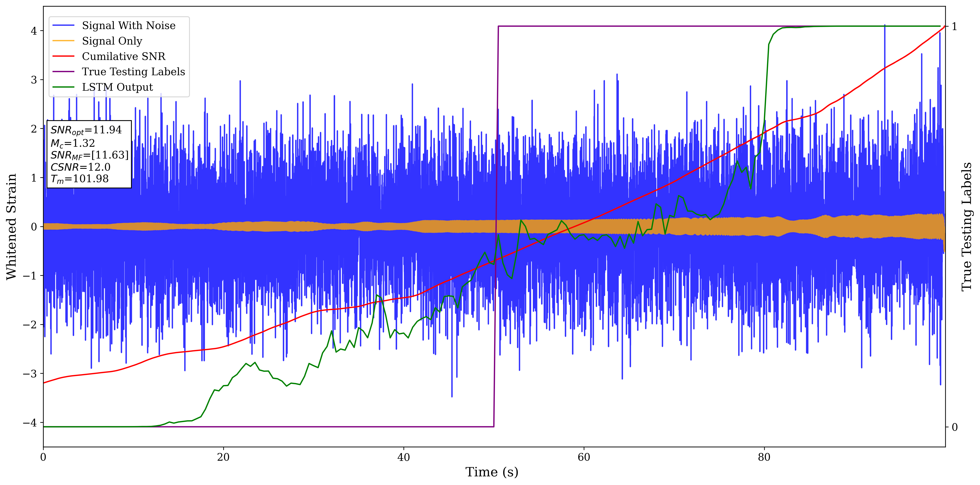
Task: Click the orange Signal Only legend line
Action: [x=63, y=41]
